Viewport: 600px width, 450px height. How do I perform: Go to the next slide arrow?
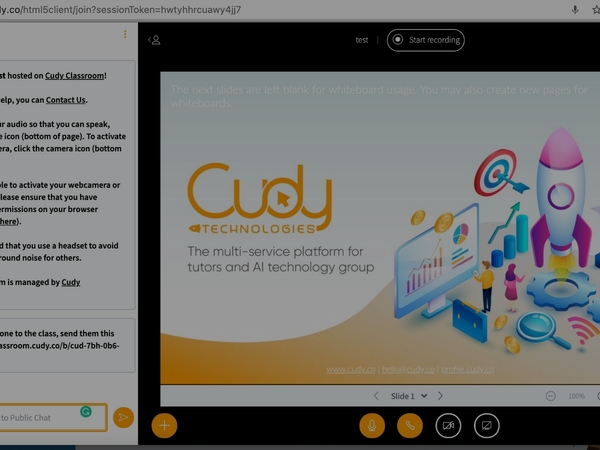[x=440, y=396]
